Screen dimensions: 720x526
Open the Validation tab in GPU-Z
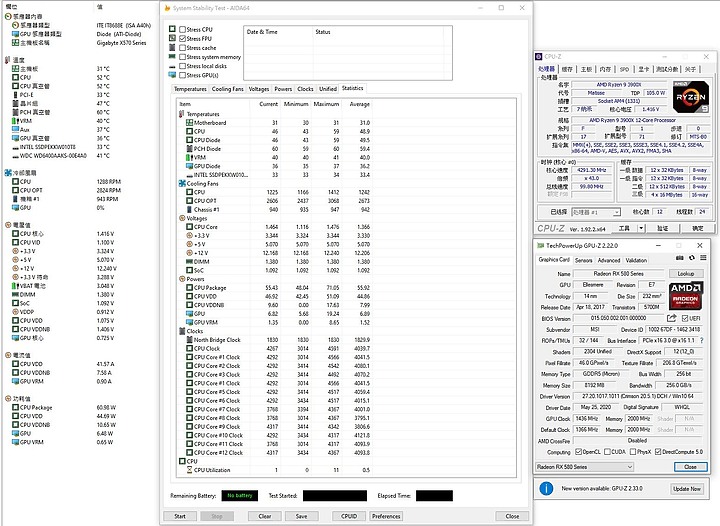click(x=636, y=260)
